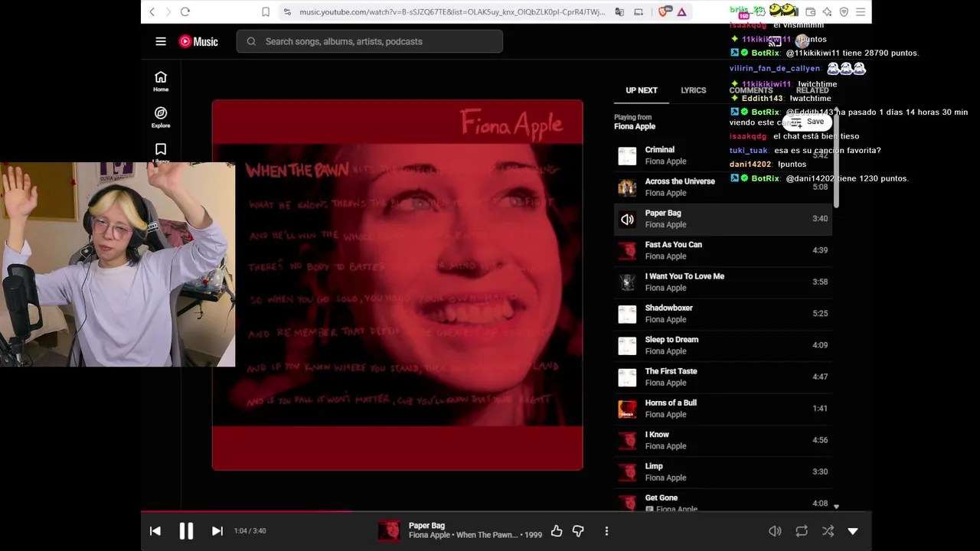Viewport: 980px width, 551px height.
Task: Toggle shuffle
Action: 828,530
